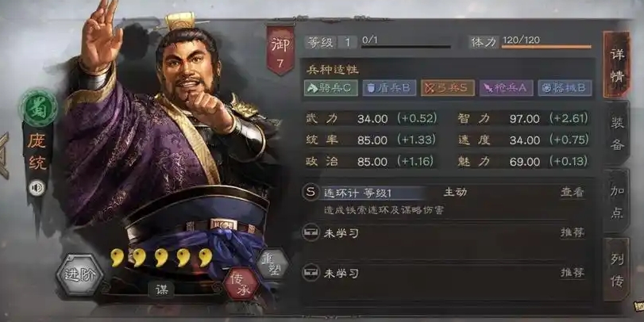Click the green 蜀 faction emblem

[x=38, y=108]
